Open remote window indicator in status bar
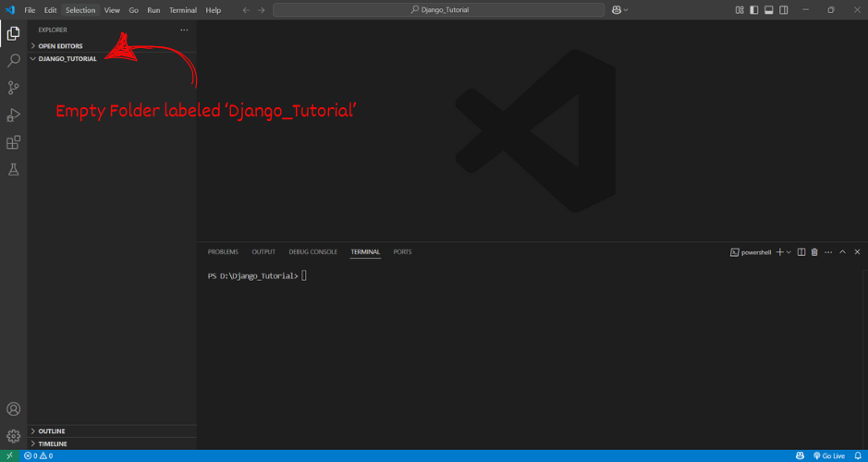868x462 pixels. coord(9,456)
